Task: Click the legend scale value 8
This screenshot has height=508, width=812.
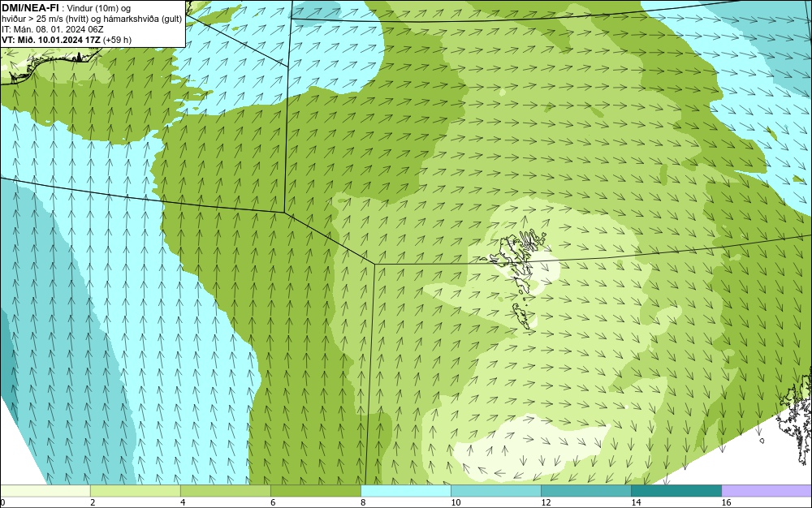Action: [363, 502]
